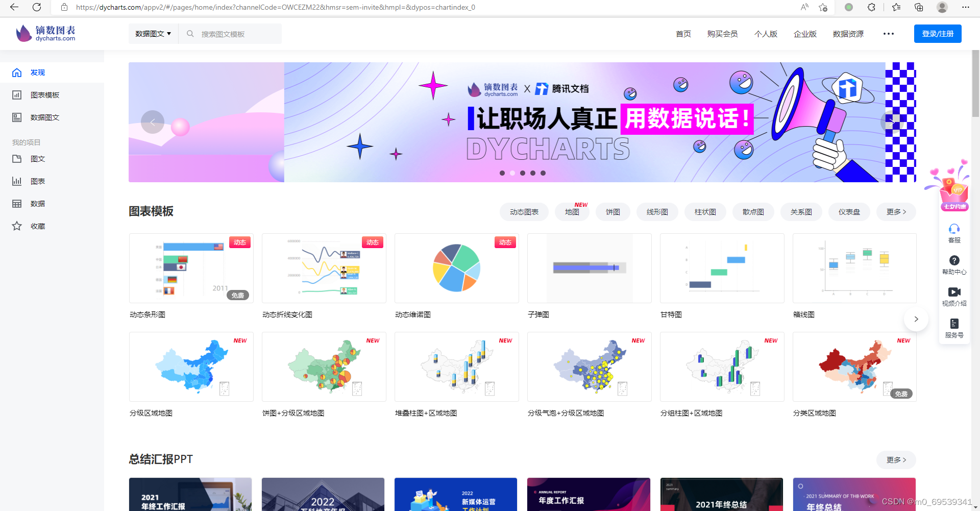Open the 视频介绍 video icon
This screenshot has width=980, height=511.
[x=954, y=292]
